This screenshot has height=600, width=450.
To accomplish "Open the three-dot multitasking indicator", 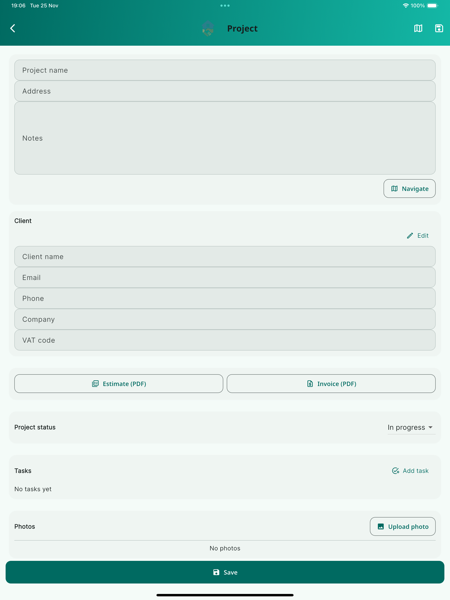I will pos(225,6).
